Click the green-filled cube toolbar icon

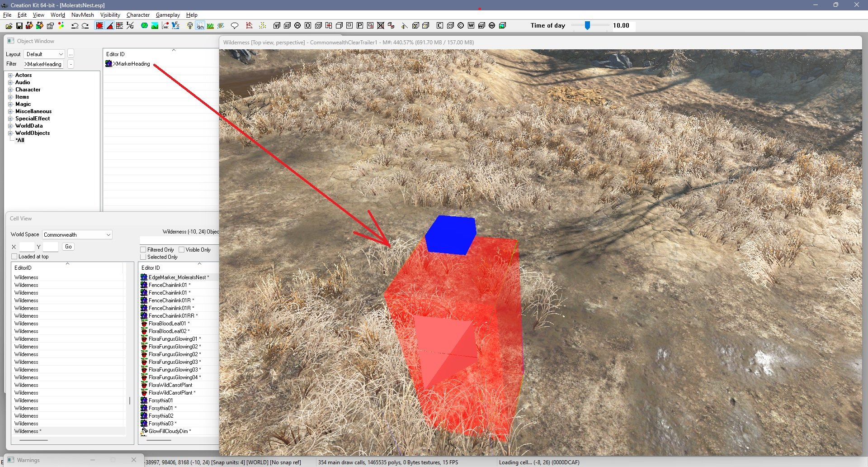(x=502, y=26)
